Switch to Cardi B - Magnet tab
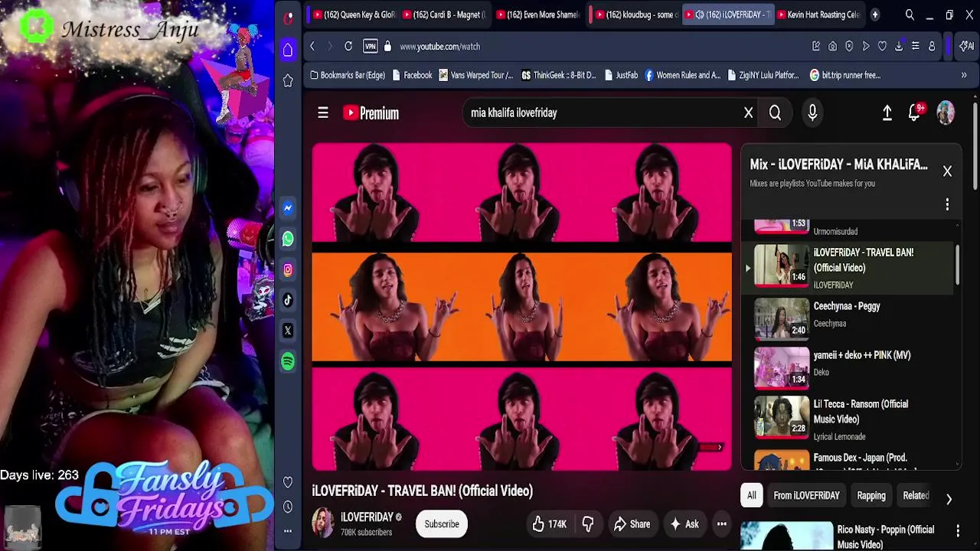The width and height of the screenshot is (980, 551). pos(444,15)
